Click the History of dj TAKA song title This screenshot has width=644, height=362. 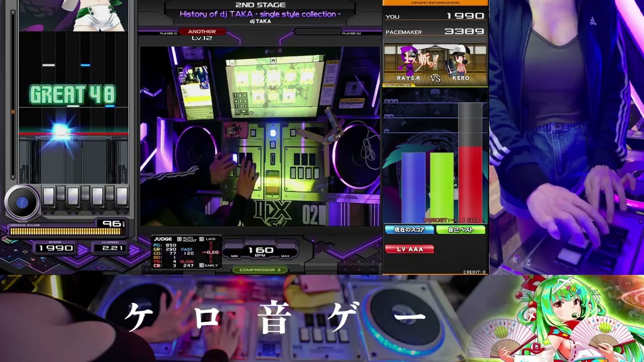click(x=260, y=14)
